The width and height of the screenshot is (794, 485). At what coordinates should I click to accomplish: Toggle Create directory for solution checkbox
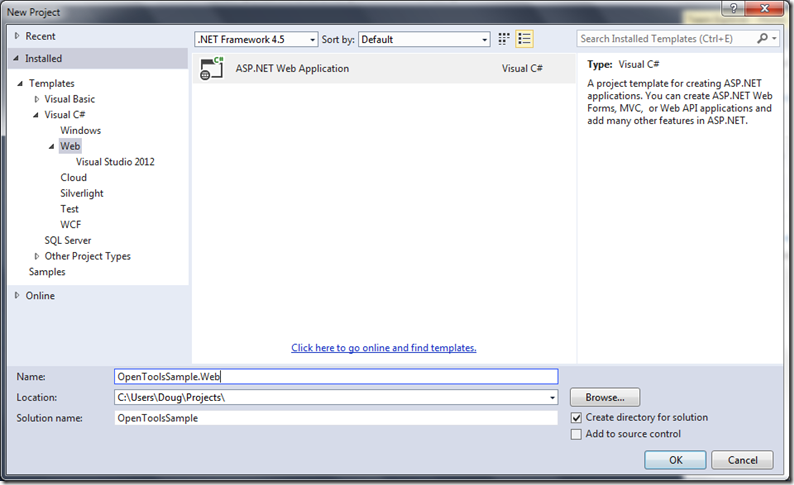[x=576, y=418]
